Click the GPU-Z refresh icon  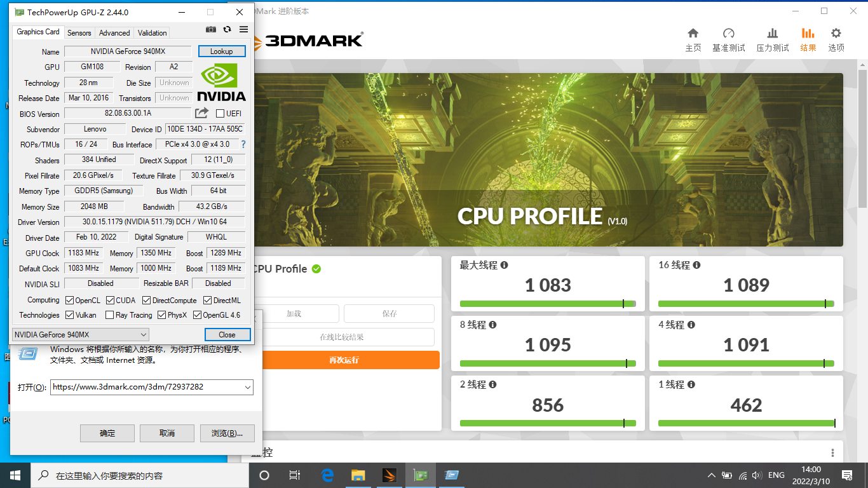[227, 29]
